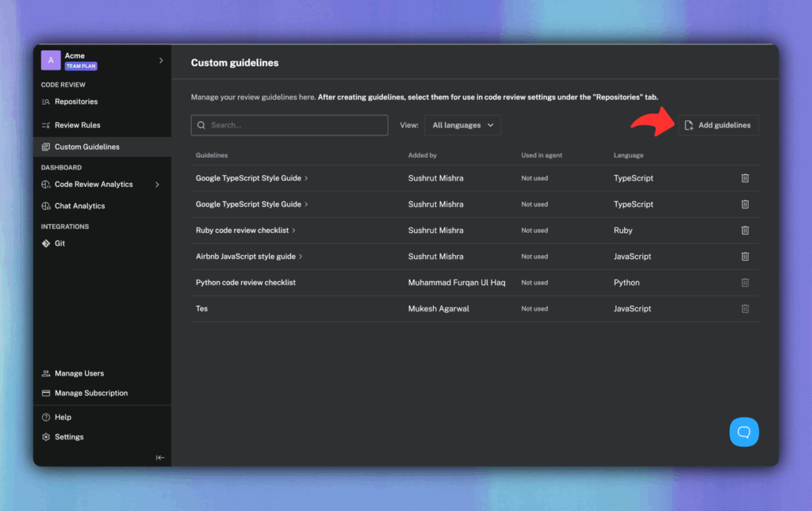Remove the Python code review checklist via trash icon
This screenshot has width=812, height=511.
[745, 282]
